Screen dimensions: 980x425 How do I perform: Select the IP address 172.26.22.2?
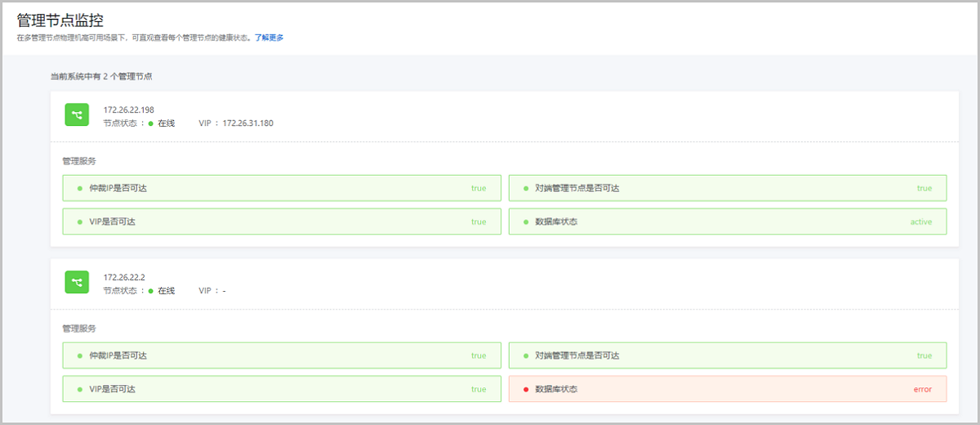(x=123, y=277)
